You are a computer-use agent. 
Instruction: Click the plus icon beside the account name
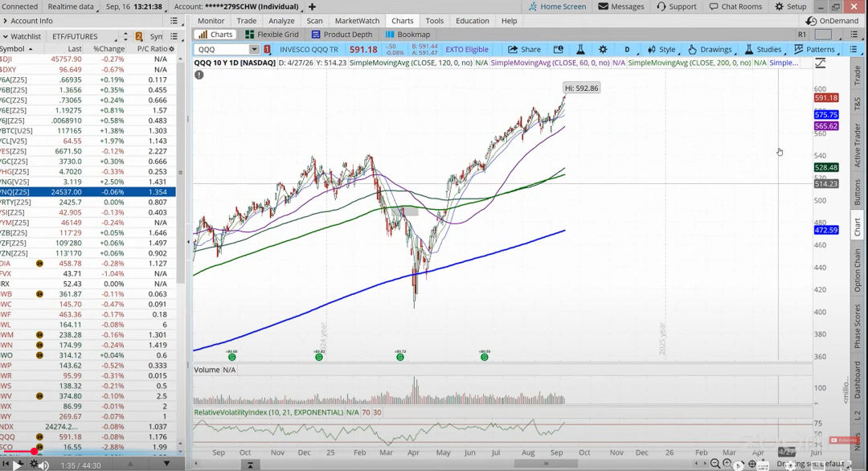(x=312, y=6)
